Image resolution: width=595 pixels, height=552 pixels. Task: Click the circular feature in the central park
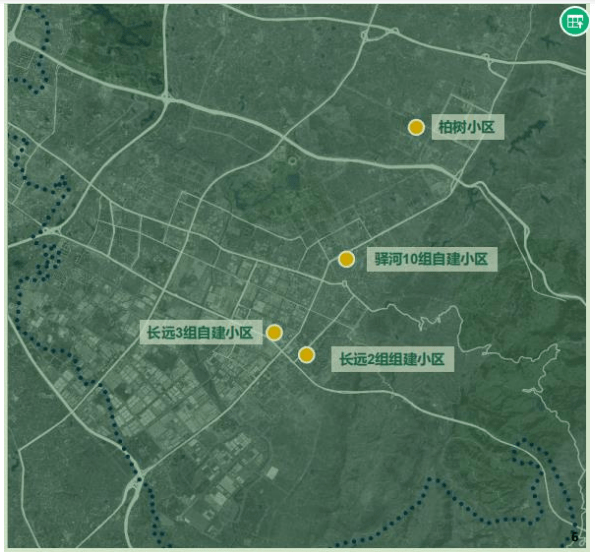coord(293,161)
